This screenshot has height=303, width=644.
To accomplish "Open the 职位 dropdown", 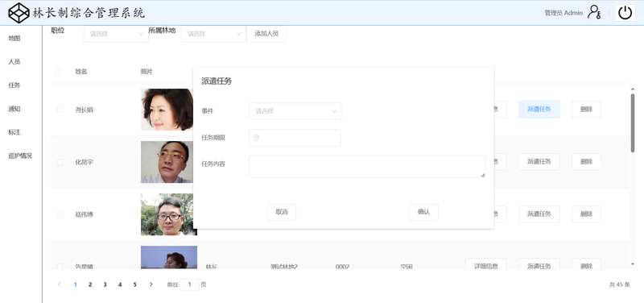I will [116, 34].
